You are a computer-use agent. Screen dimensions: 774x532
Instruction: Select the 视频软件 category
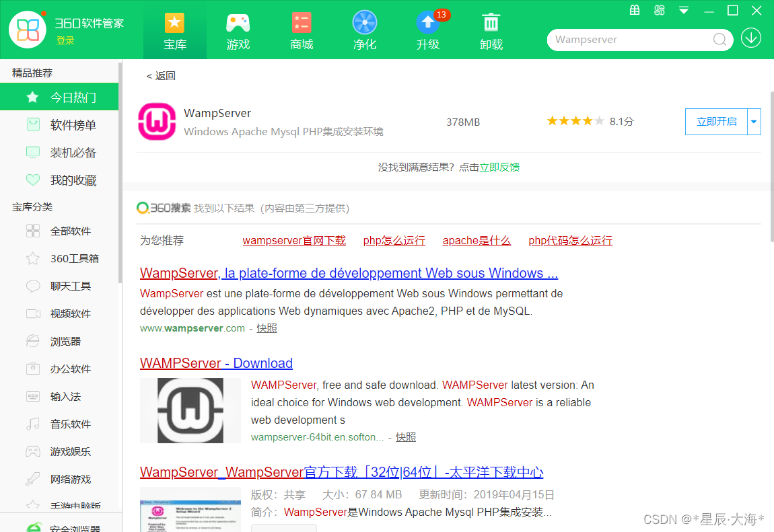tap(59, 313)
